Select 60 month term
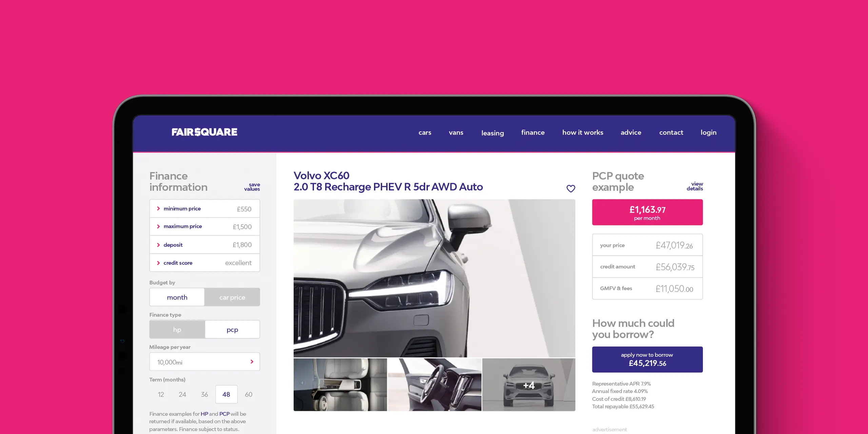 [249, 394]
